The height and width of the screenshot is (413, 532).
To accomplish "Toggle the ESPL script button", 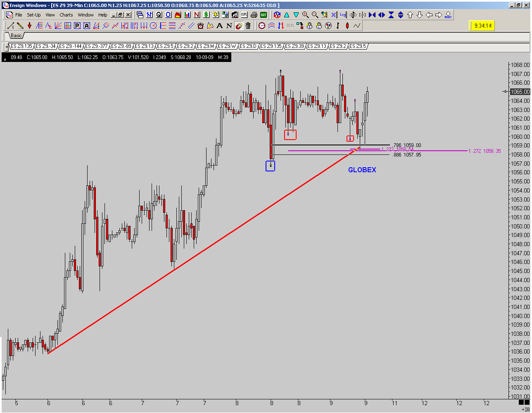I will [244, 15].
